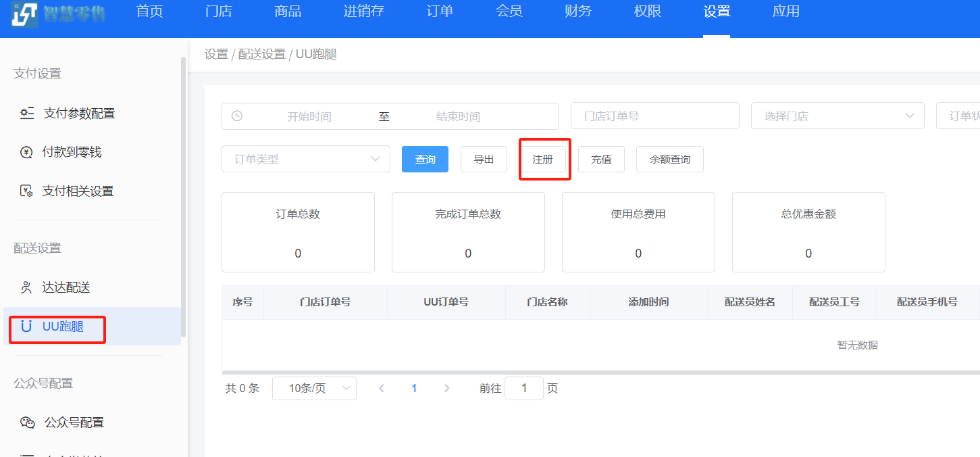Open the 财务 top menu
The image size is (980, 457).
point(578,11)
